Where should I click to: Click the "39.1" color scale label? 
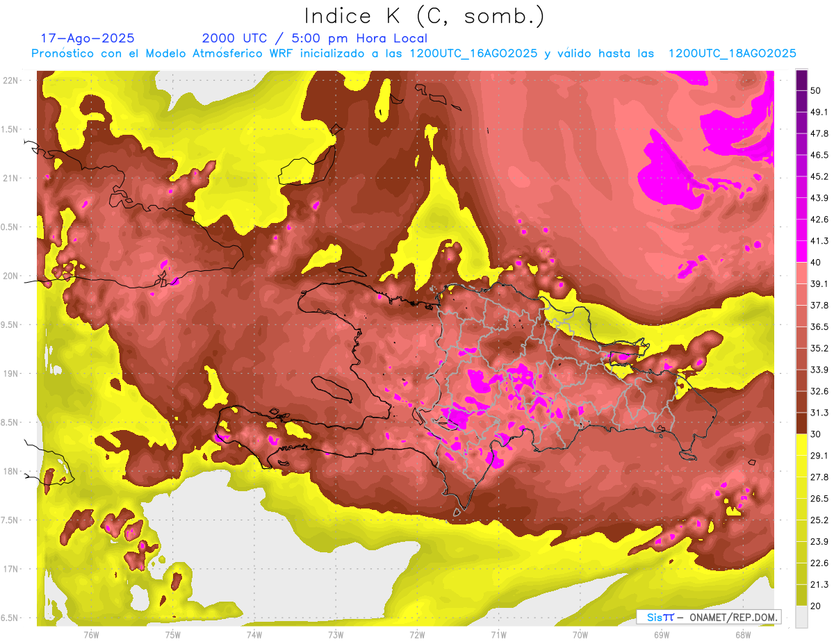coord(819,283)
